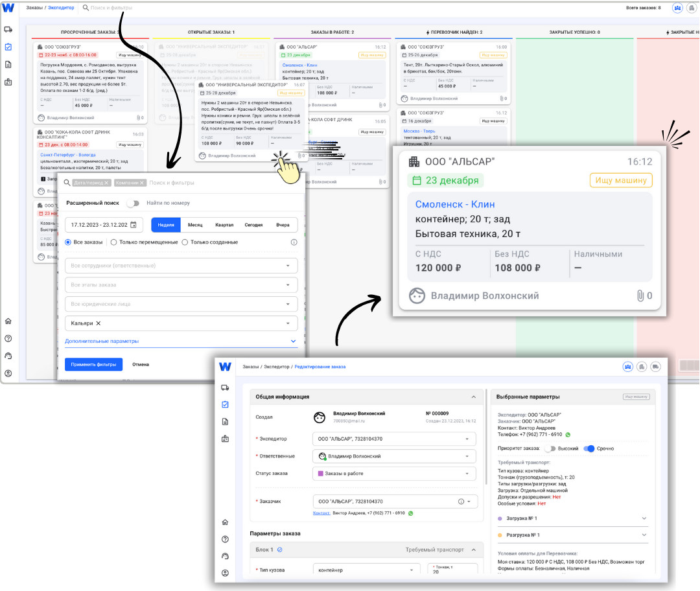The width and height of the screenshot is (700, 591).
Task: Click Экспедитор breadcrumb in main board
Action: 61,8
